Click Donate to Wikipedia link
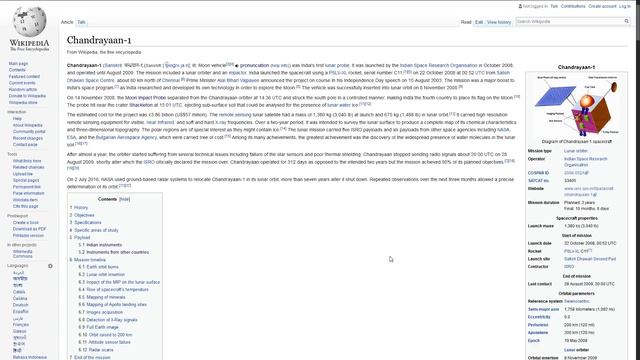The width and height of the screenshot is (640, 360). coord(27,96)
